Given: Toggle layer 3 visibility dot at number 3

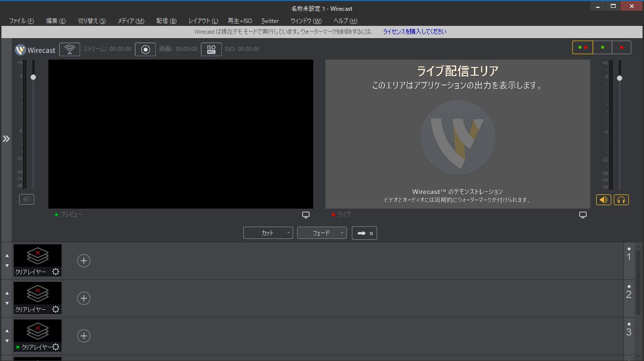Looking at the screenshot, I should pos(629,324).
